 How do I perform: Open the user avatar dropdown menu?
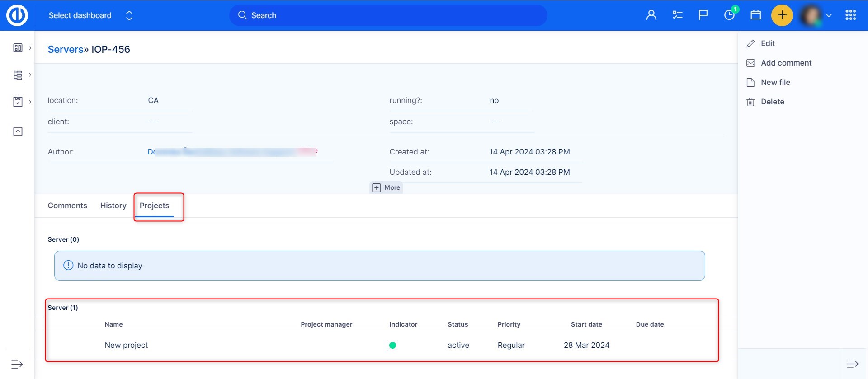[816, 15]
